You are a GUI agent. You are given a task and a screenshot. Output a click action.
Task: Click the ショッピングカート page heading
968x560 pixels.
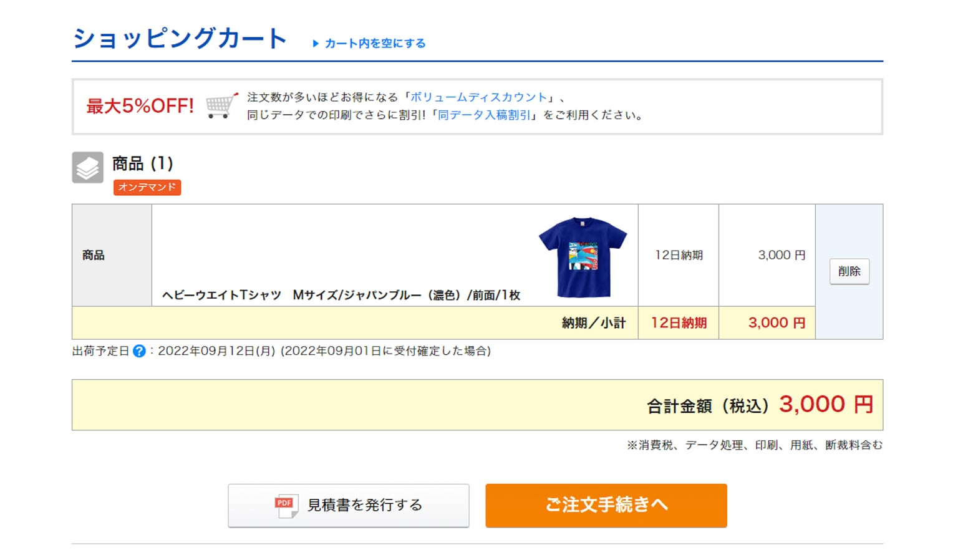(180, 39)
